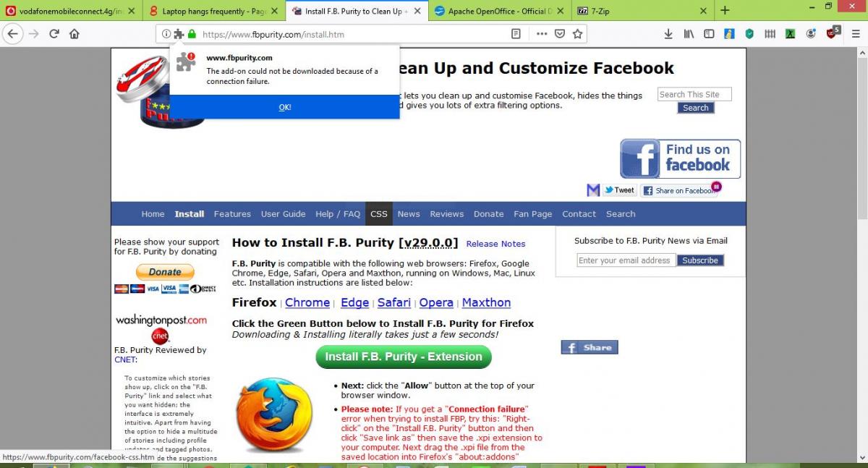This screenshot has width=868, height=468.
Task: Open page actions three-dot menu
Action: 542,34
